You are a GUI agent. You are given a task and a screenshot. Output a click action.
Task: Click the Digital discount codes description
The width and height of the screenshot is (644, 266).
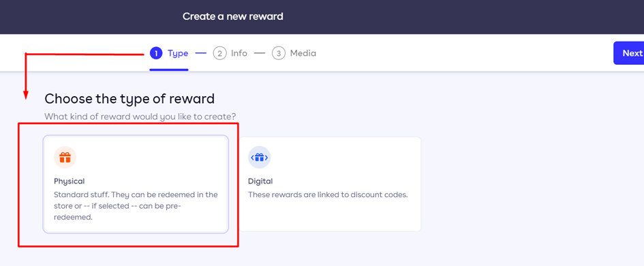pyautogui.click(x=328, y=194)
